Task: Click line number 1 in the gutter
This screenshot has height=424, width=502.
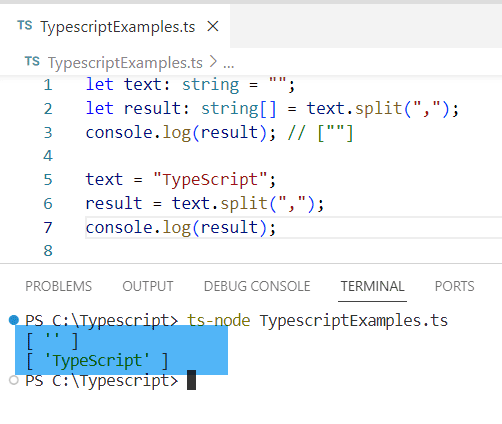Action: click(x=48, y=85)
